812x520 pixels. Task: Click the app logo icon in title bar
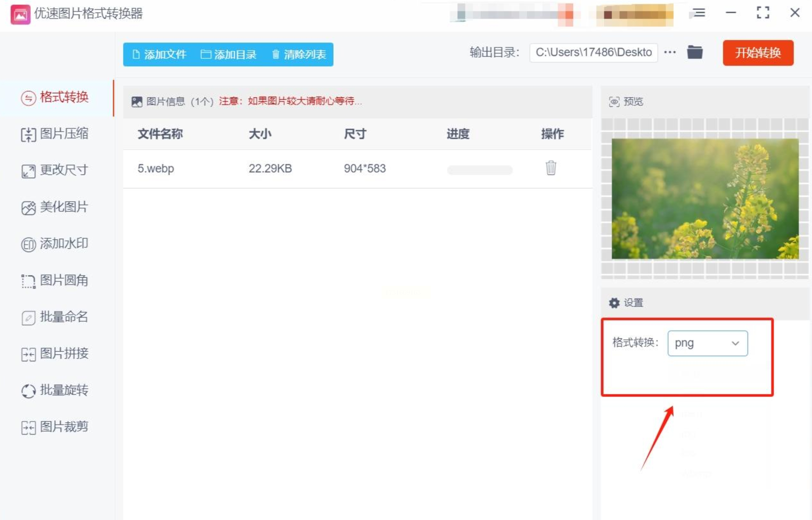(x=20, y=14)
